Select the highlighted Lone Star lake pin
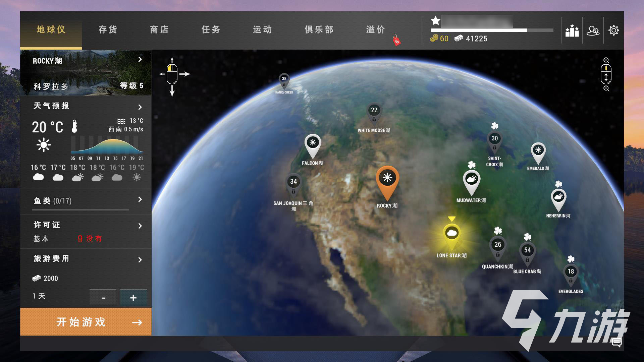Image resolution: width=644 pixels, height=362 pixels. pos(451,237)
